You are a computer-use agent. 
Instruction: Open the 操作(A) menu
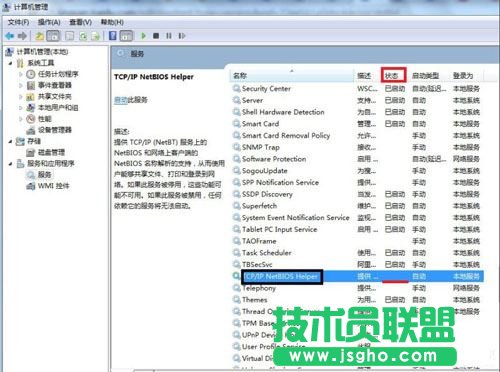(49, 22)
